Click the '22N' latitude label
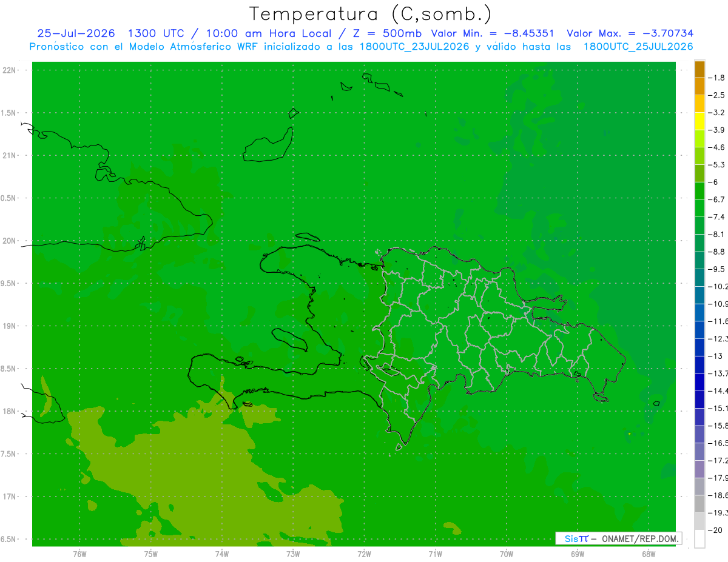This screenshot has height=562, width=728. [9, 70]
